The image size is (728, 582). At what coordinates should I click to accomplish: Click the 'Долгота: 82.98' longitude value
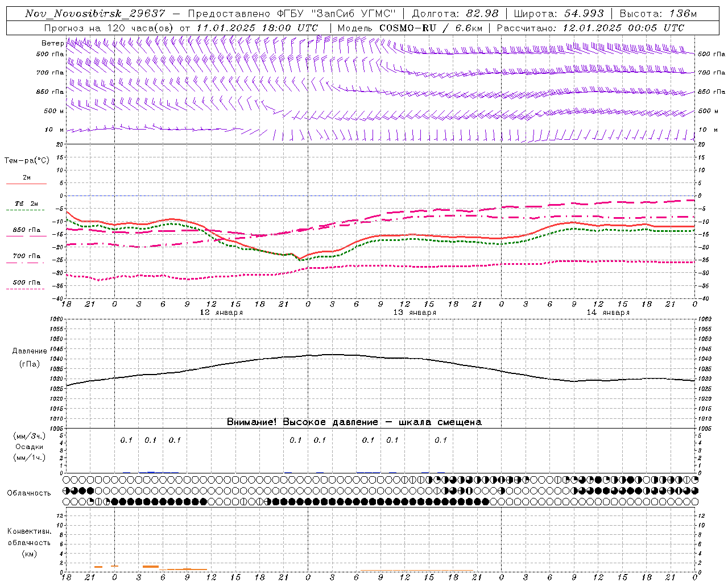(x=455, y=14)
